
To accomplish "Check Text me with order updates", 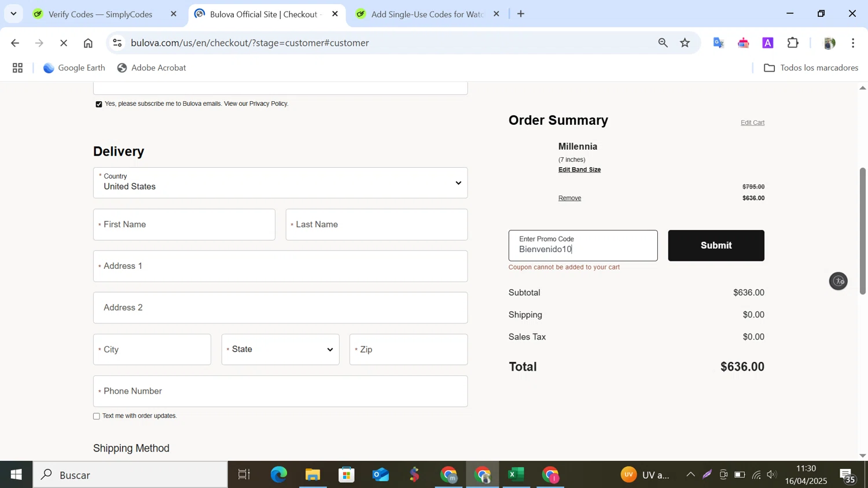I will [x=97, y=416].
